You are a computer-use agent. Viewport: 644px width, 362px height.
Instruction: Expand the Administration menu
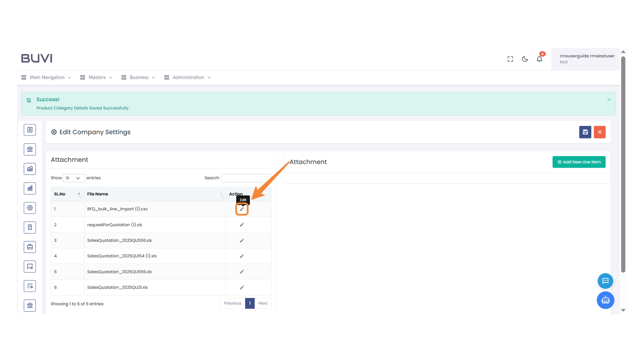(187, 77)
